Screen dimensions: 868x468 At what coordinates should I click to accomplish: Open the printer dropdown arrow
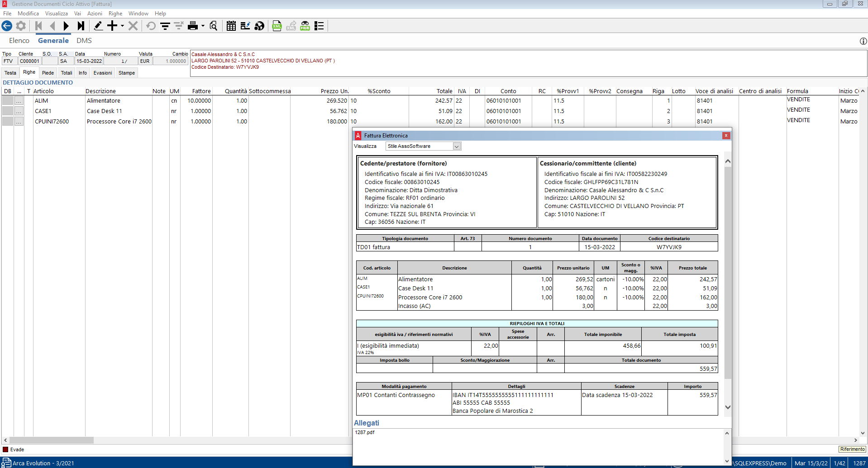203,26
